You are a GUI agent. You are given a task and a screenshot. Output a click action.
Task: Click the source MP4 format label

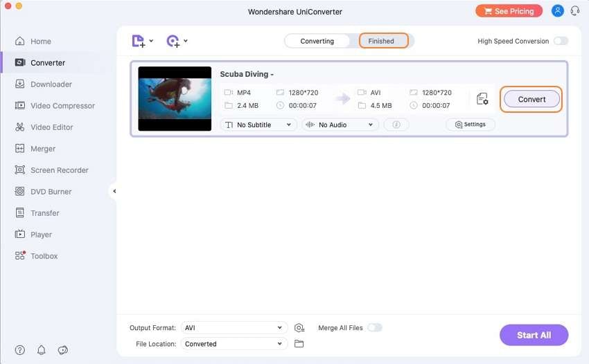click(244, 92)
